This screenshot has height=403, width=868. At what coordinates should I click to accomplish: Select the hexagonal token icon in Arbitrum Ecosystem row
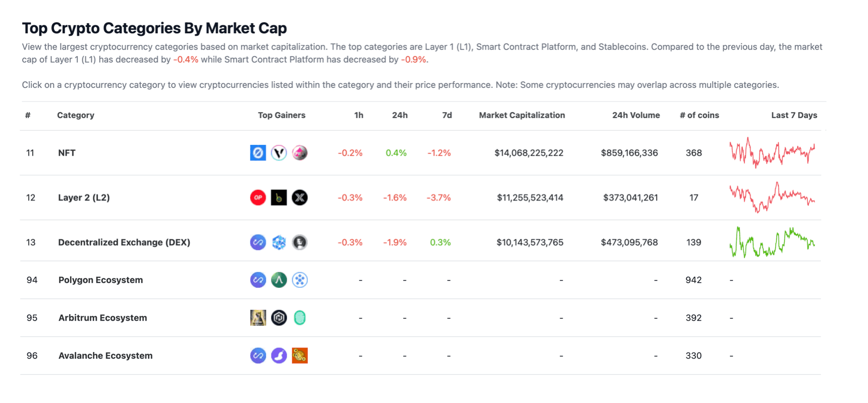click(x=279, y=318)
